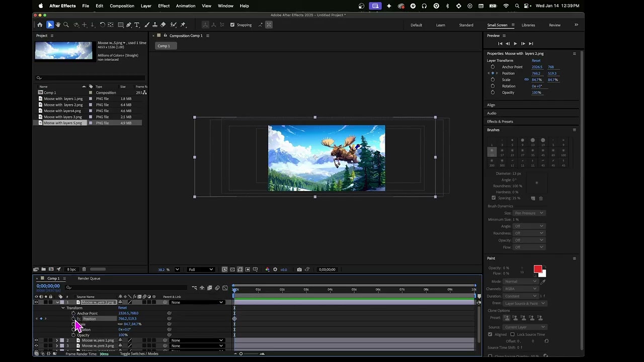Collapse the Transform group arrow
Image resolution: width=644 pixels, height=362 pixels.
tap(63, 308)
